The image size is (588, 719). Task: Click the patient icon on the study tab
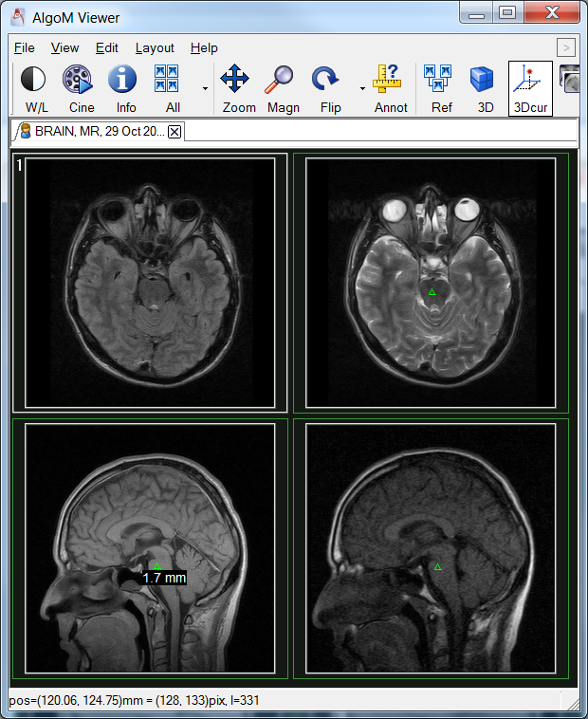click(26, 131)
